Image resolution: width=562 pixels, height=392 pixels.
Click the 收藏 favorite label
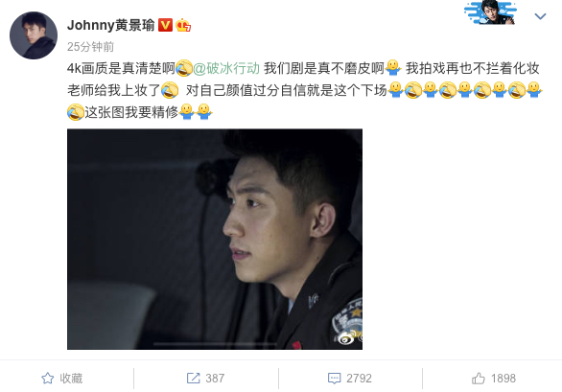[71, 379]
